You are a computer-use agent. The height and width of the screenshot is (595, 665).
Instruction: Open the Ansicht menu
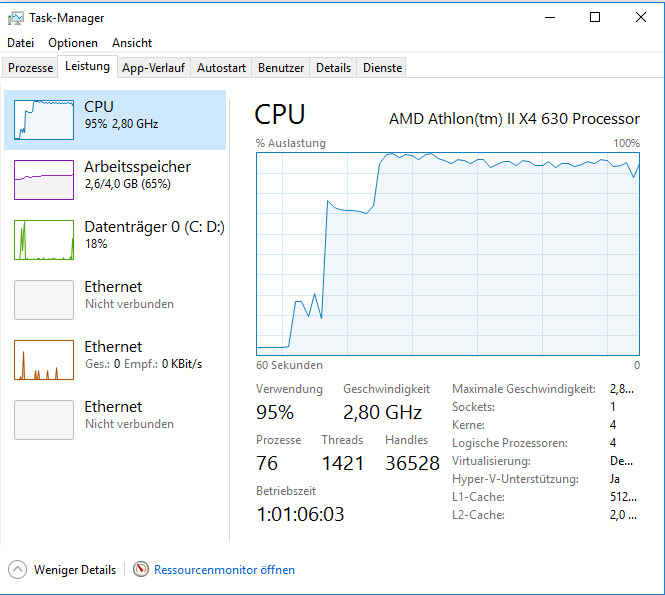[132, 43]
